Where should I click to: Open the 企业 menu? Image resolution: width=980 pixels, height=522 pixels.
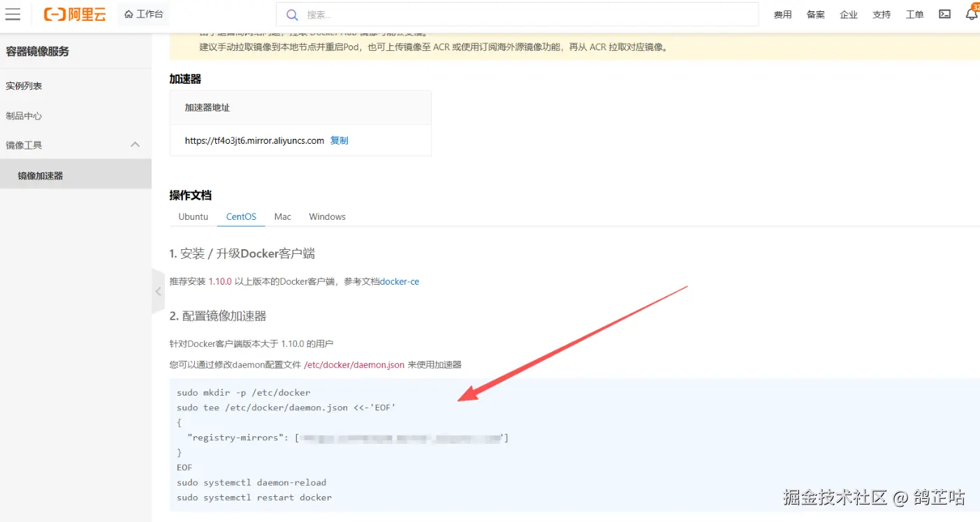849,15
